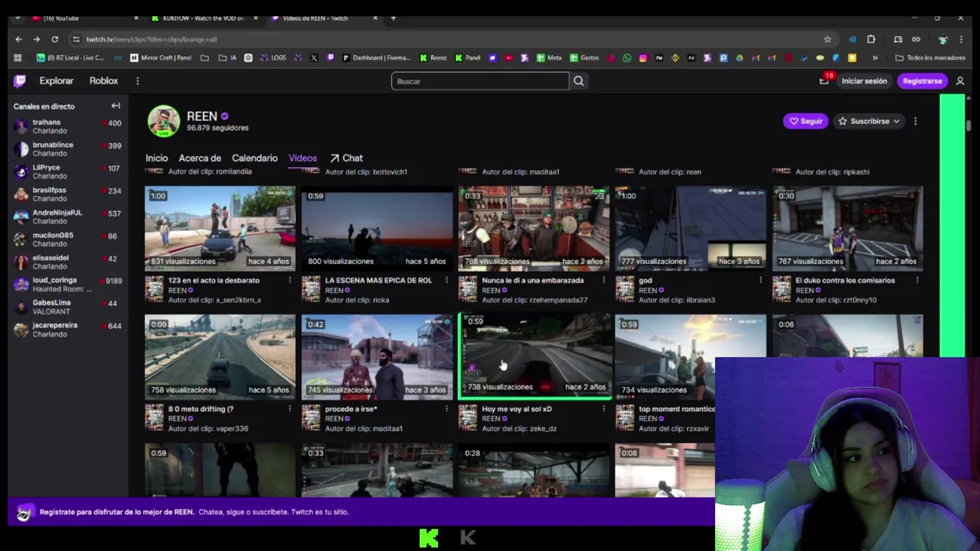Open options for 'LA ESCENA MAS EPICA' clip
This screenshot has height=551, width=980.
[446, 281]
